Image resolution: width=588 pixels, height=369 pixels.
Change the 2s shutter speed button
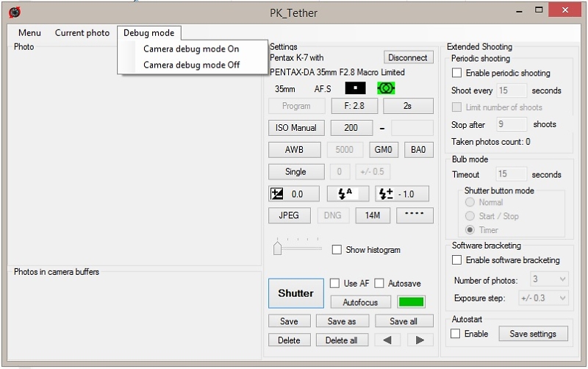(408, 106)
